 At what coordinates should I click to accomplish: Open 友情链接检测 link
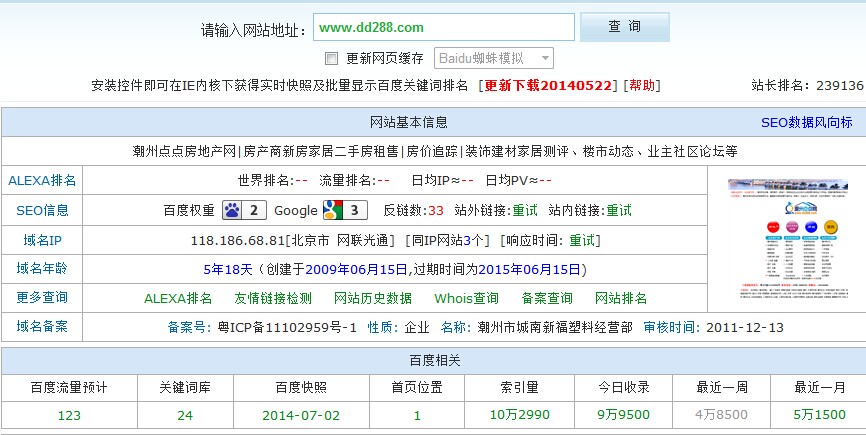point(273,299)
